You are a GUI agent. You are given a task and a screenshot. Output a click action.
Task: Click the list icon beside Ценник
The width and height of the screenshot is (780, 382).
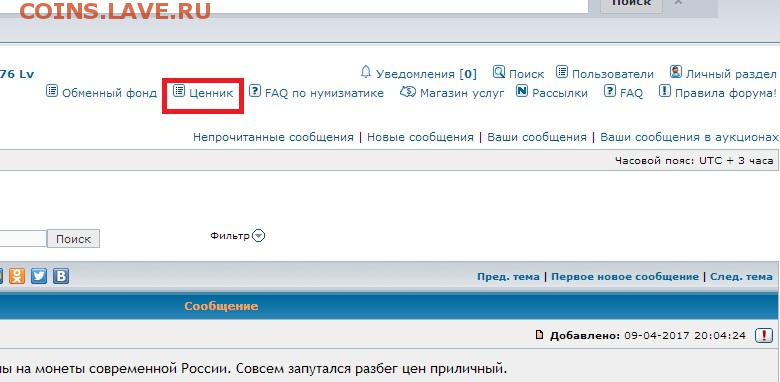pos(179,91)
